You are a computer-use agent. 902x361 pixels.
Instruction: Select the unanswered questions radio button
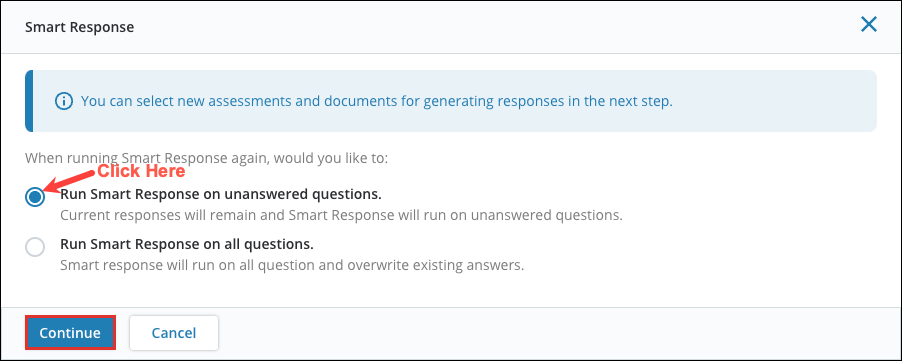(x=35, y=197)
